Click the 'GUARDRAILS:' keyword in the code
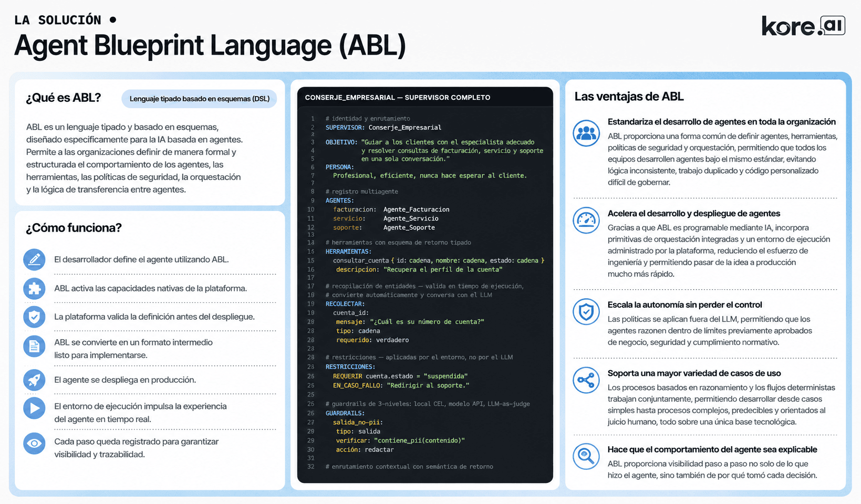Viewport: 861px width, 504px height. (x=345, y=413)
